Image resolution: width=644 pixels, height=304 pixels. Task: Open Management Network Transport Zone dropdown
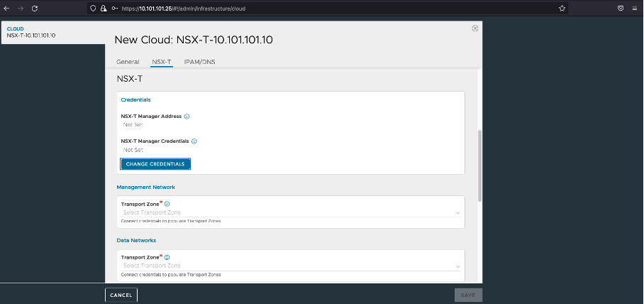[x=291, y=213]
